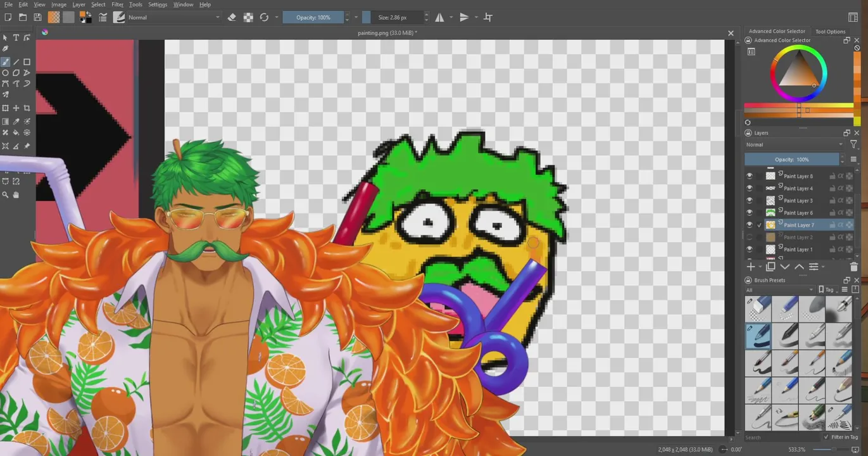Viewport: 868px width, 456px height.
Task: Close the painting.png document tab
Action: [731, 33]
